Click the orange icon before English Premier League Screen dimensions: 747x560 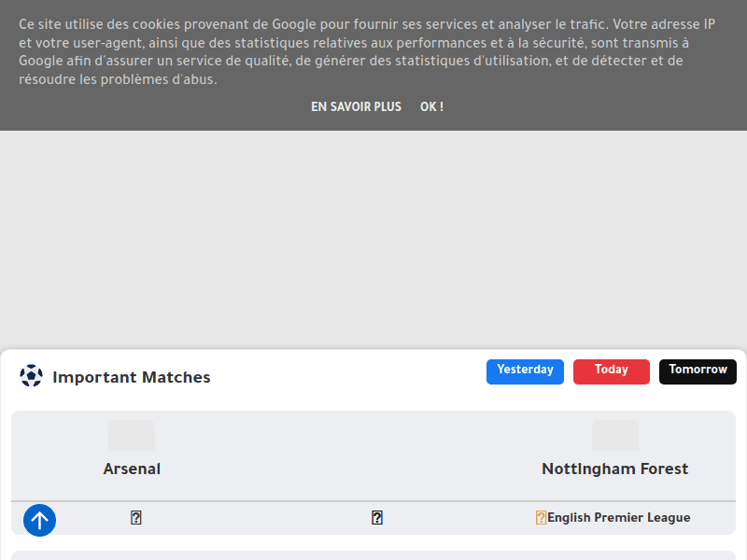[541, 518]
